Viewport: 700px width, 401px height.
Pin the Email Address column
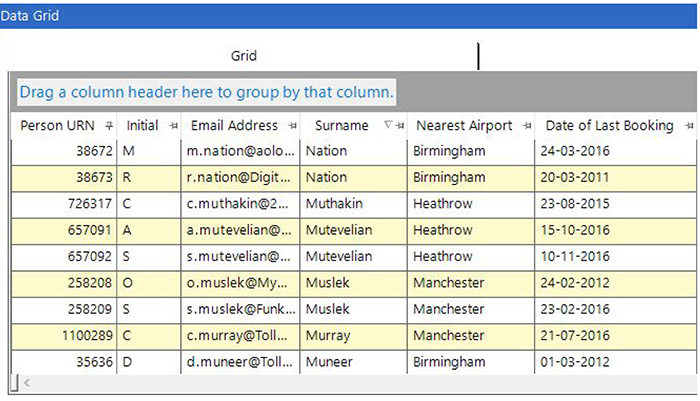pyautogui.click(x=292, y=126)
